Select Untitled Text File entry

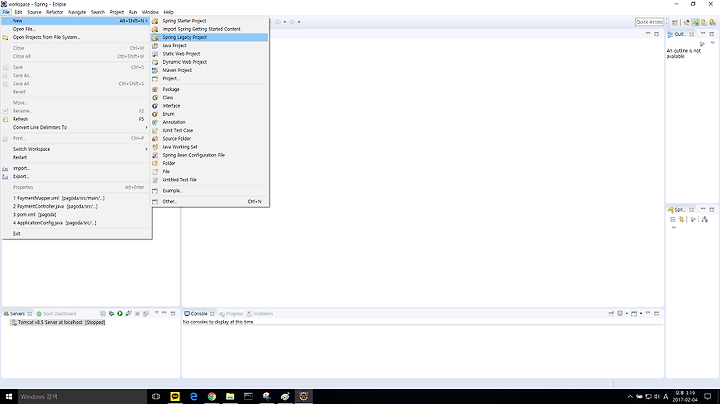click(x=209, y=180)
